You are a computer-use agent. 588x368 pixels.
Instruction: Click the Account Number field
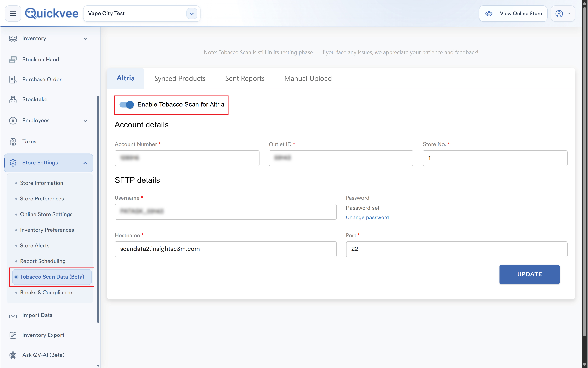(187, 158)
